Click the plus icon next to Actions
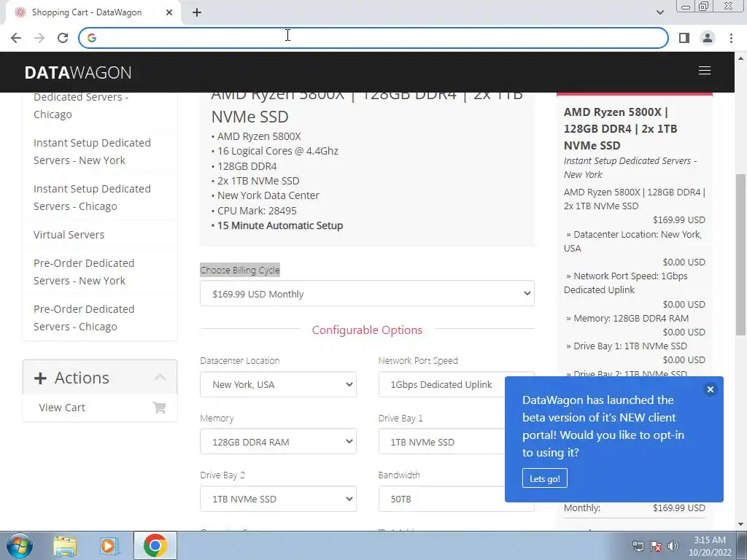This screenshot has width=747, height=560. 41,378
